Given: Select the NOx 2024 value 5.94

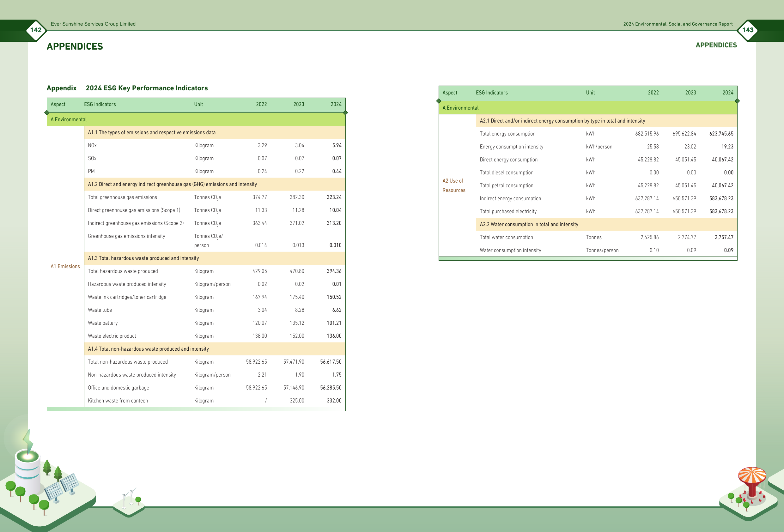Looking at the screenshot, I should click(x=337, y=145).
